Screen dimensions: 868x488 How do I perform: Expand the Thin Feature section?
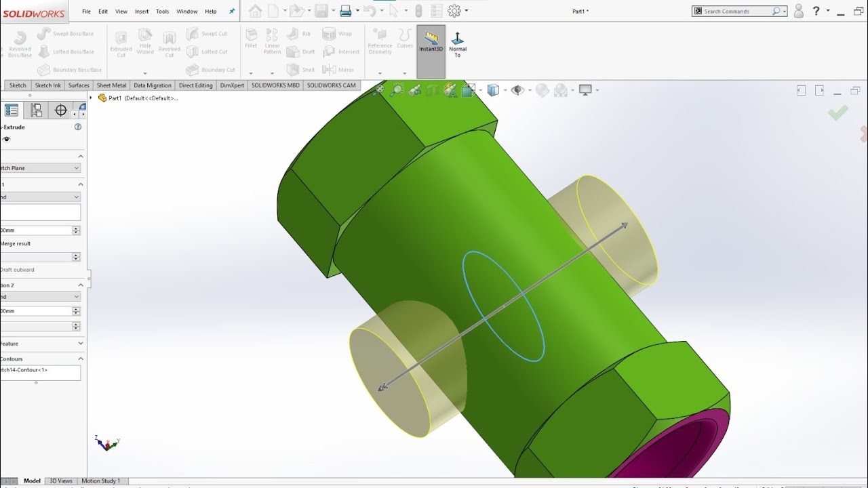click(x=81, y=344)
